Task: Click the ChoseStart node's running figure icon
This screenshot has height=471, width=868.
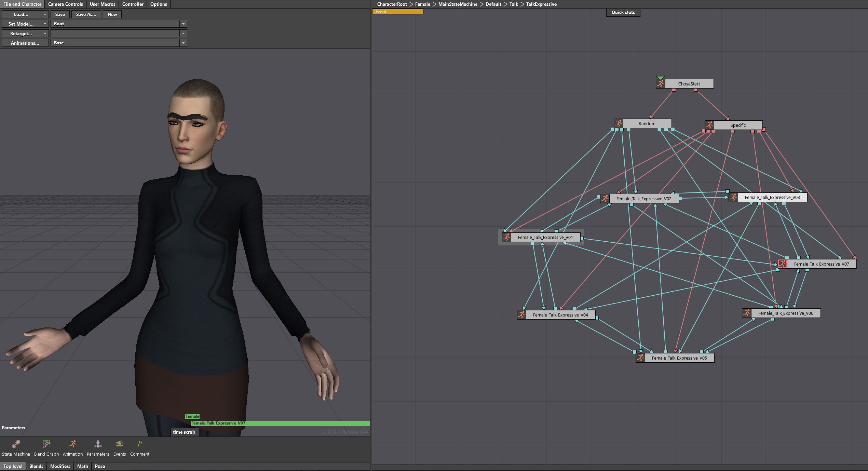Action: point(661,84)
